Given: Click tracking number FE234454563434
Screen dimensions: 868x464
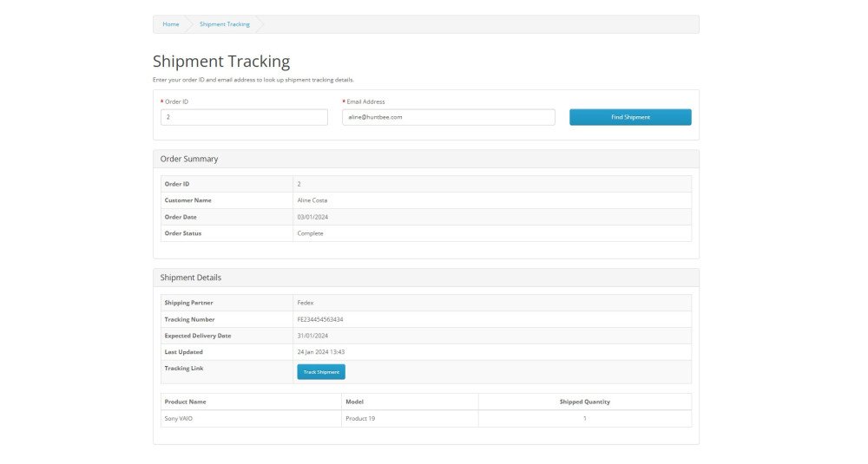Looking at the screenshot, I should point(326,319).
